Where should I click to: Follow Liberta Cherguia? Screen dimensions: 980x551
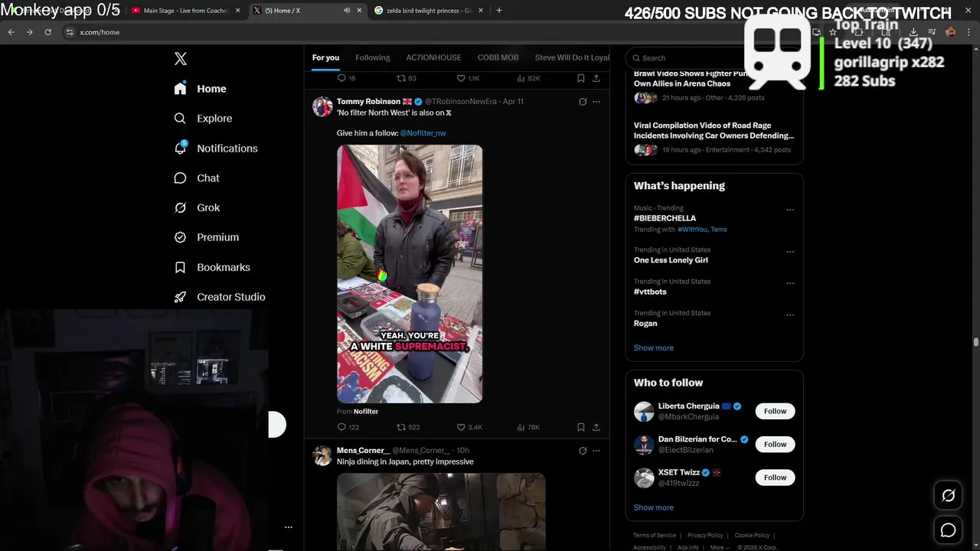(x=775, y=411)
